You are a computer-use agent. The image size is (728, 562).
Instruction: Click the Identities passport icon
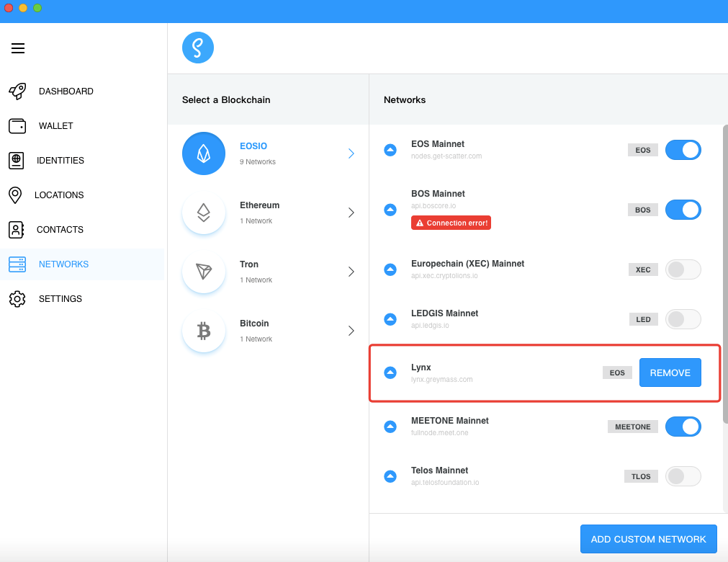(x=17, y=160)
